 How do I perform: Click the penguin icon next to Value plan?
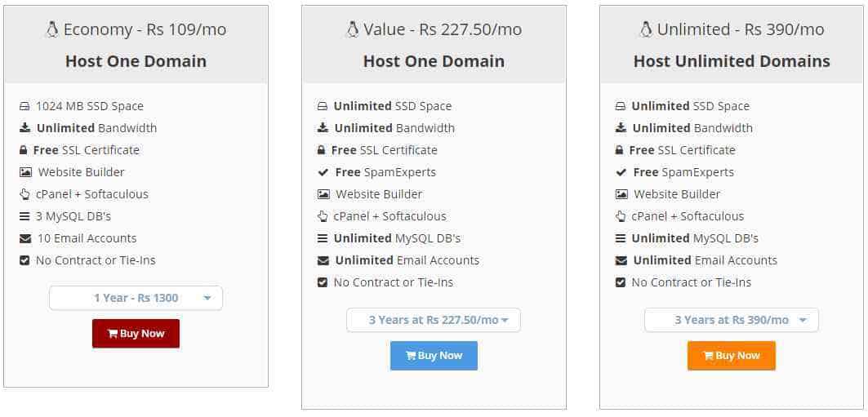click(x=352, y=29)
